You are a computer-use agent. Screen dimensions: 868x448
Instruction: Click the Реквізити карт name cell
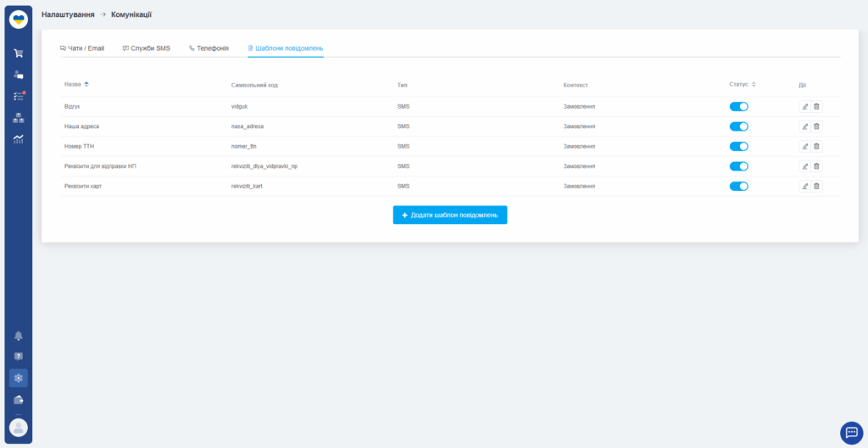[x=83, y=187]
